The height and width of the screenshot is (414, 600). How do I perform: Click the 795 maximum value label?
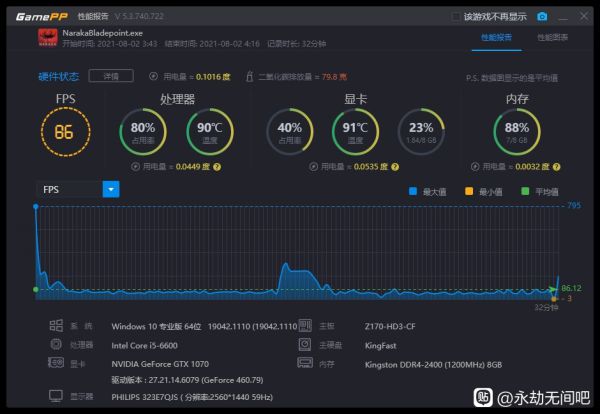(x=574, y=205)
